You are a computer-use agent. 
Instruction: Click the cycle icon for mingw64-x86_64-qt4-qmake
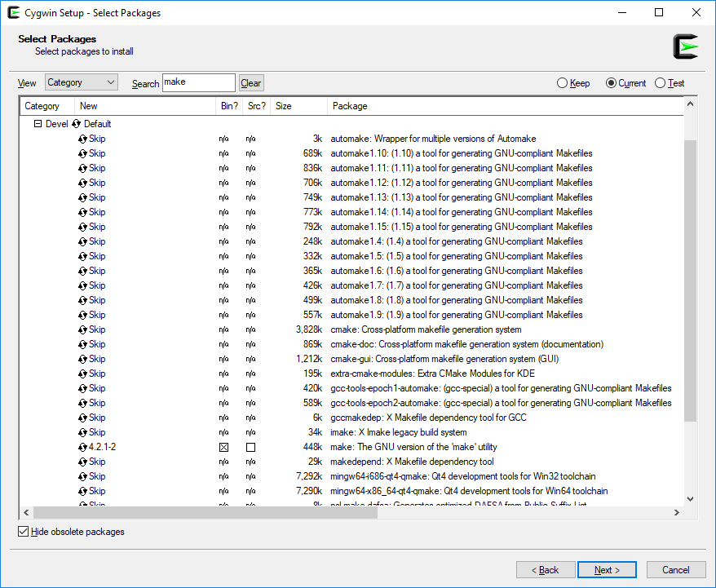coord(82,491)
